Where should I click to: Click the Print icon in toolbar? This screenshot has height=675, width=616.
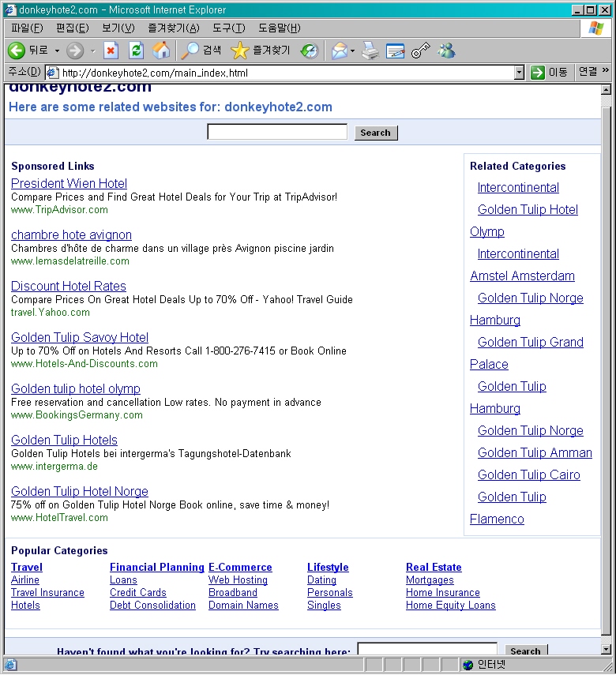click(370, 51)
